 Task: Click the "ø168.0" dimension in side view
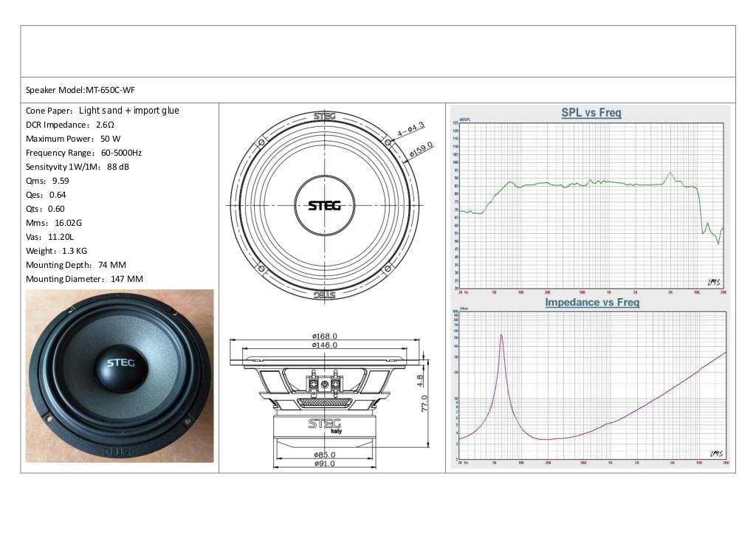pos(325,336)
